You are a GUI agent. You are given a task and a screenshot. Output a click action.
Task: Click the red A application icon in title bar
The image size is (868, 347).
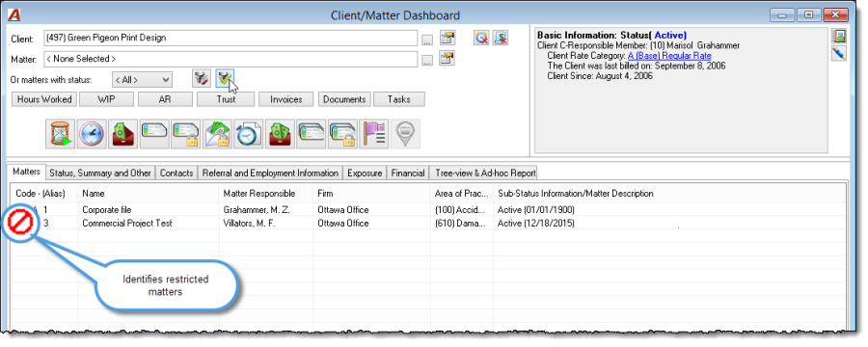14,14
